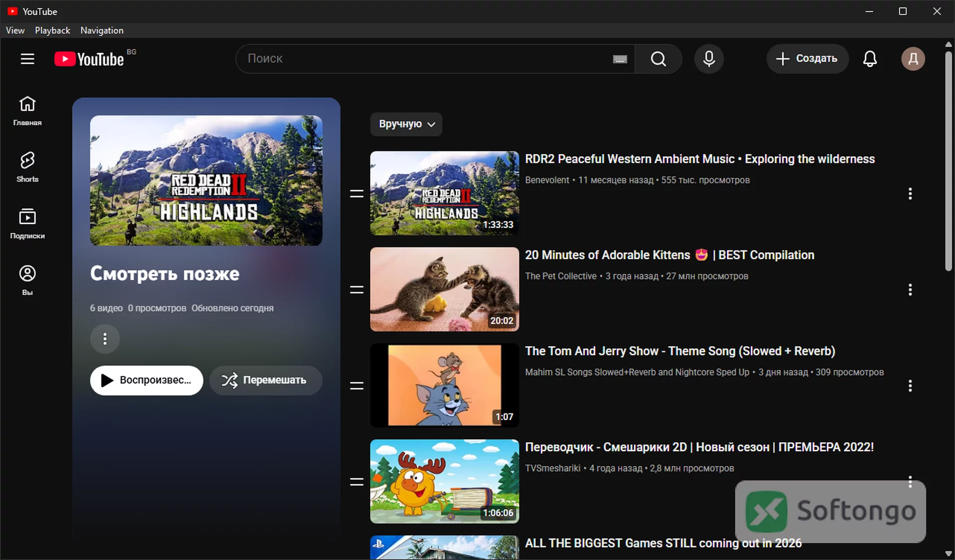The height and width of the screenshot is (560, 955).
Task: Open the 20 Minutes of Adorable Kittens title
Action: (x=669, y=255)
